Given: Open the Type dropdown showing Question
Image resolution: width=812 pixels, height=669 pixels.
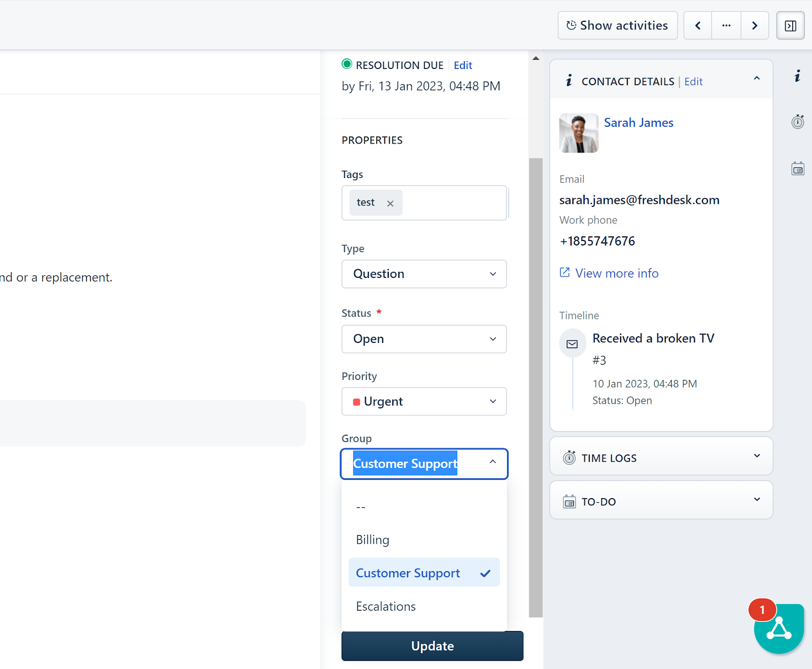Looking at the screenshot, I should (424, 274).
